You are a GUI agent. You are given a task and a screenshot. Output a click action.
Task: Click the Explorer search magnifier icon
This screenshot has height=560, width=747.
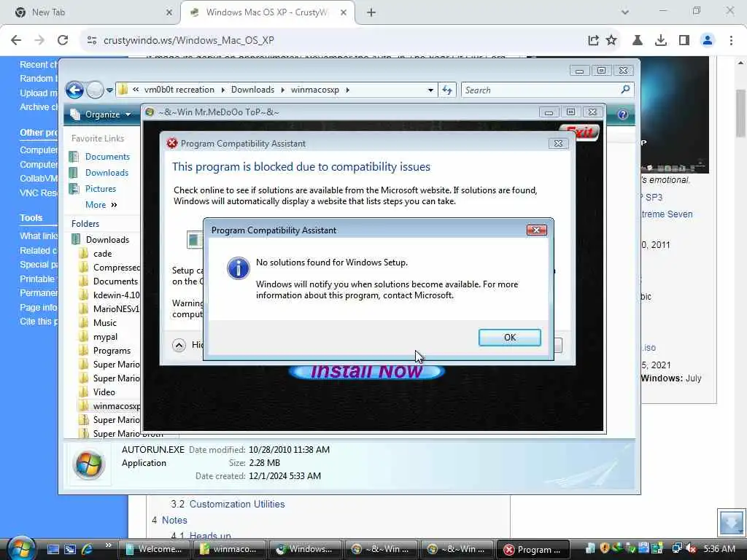[625, 90]
